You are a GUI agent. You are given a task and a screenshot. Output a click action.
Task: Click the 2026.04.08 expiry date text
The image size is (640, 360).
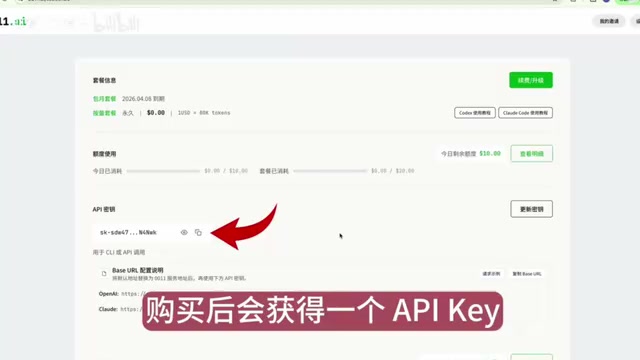pos(143,99)
